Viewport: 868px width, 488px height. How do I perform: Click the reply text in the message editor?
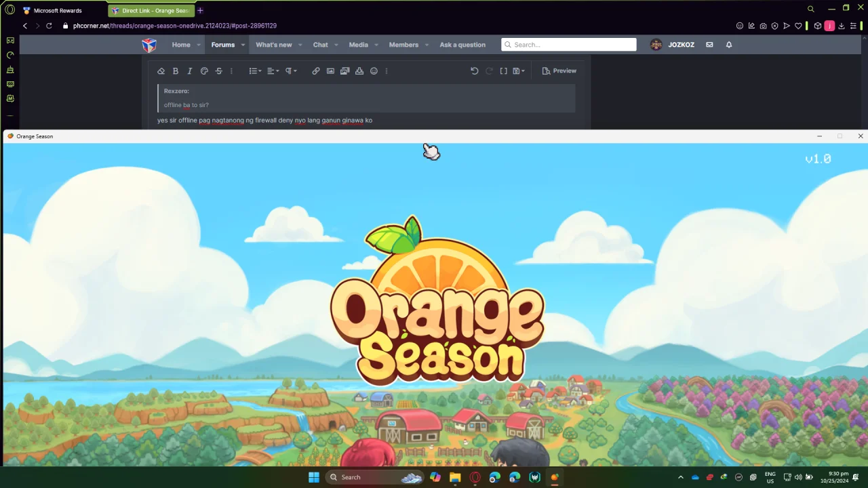click(264, 121)
